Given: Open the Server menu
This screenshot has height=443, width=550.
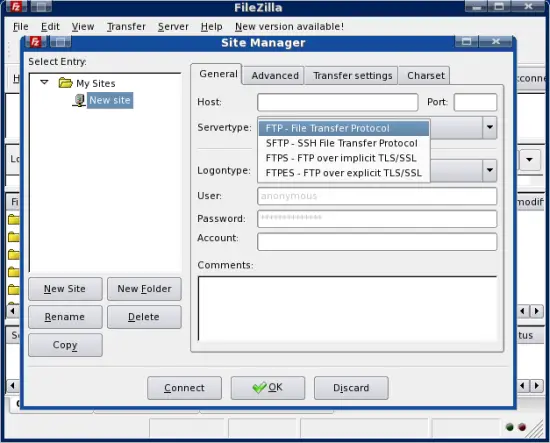Looking at the screenshot, I should coord(173,27).
